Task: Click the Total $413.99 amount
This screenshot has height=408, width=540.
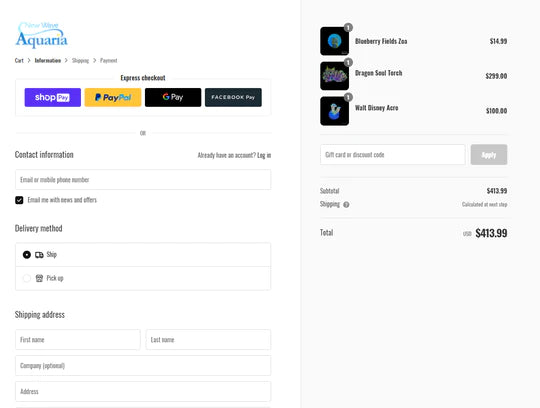Action: pyautogui.click(x=491, y=233)
